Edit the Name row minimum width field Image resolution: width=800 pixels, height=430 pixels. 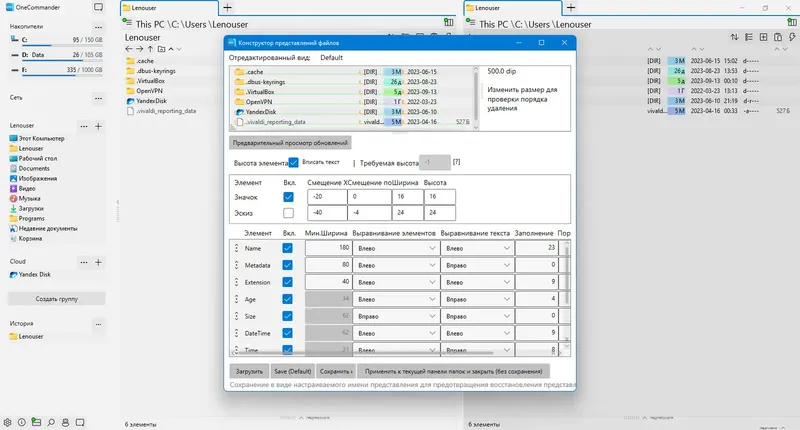329,248
